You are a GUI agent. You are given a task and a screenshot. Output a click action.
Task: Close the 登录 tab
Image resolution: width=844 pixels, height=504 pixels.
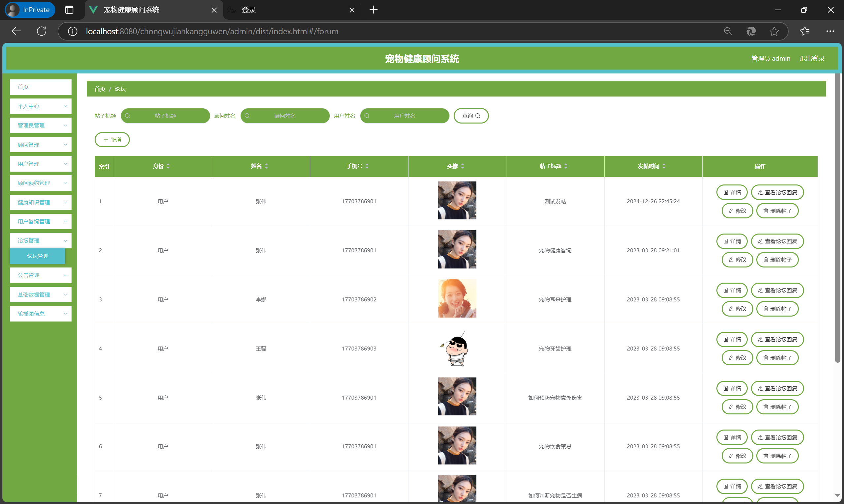[352, 10]
